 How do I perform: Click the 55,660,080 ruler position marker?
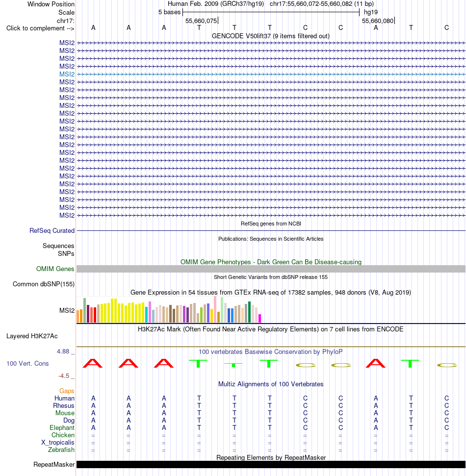(378, 21)
